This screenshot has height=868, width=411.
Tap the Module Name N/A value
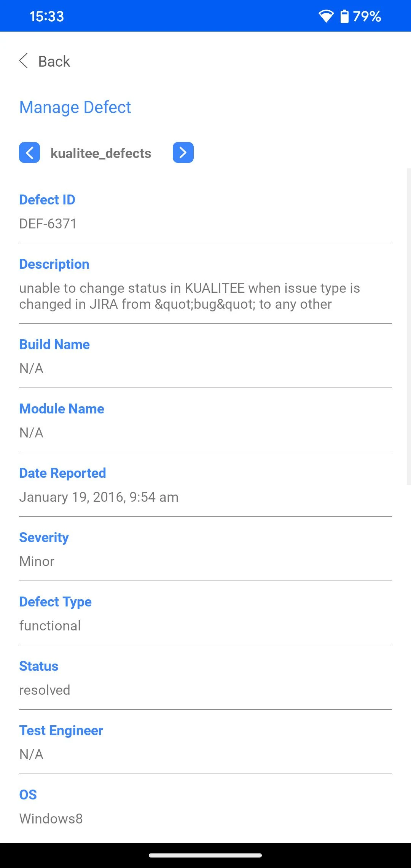[x=31, y=433]
